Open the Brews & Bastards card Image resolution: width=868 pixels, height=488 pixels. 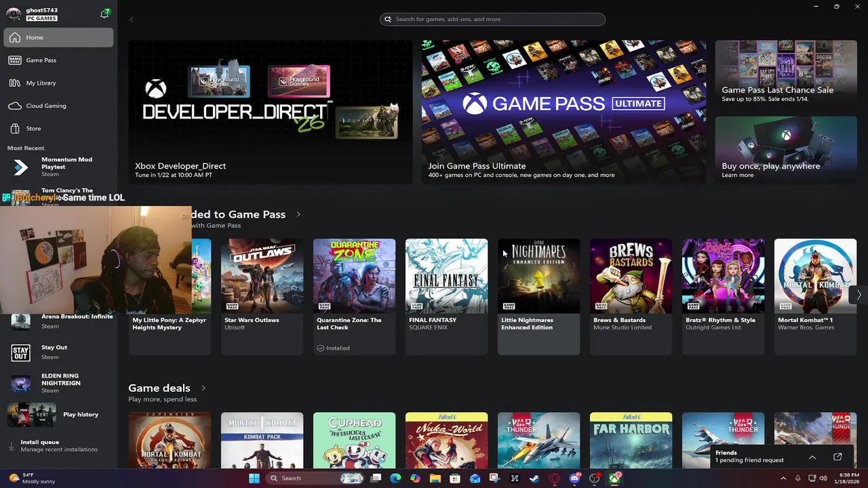pyautogui.click(x=631, y=296)
